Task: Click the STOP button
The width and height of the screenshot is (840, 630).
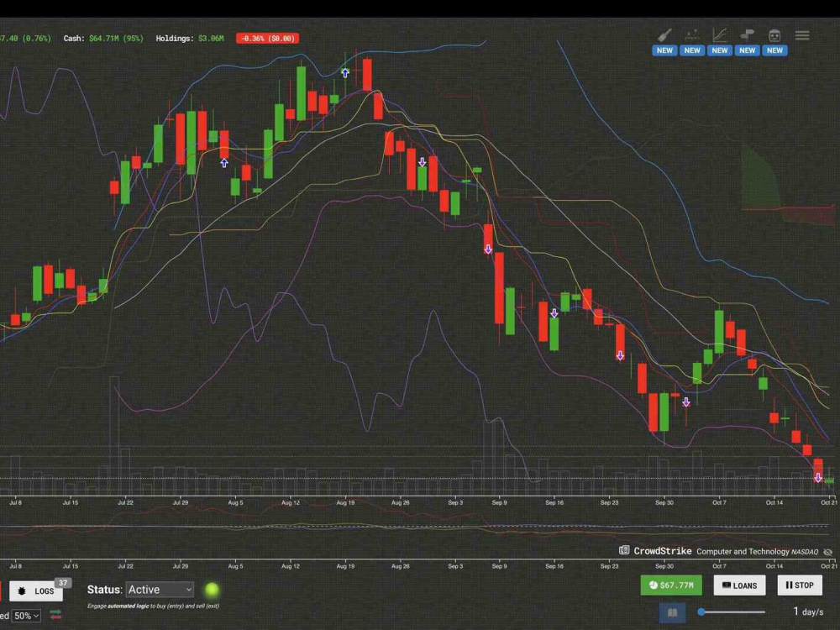Action: coord(800,585)
